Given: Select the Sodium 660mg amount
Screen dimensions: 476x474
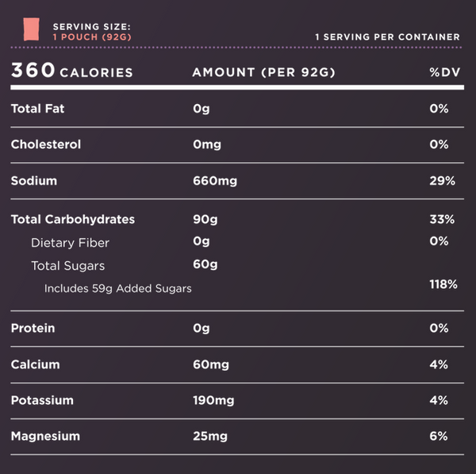Looking at the screenshot, I should click(x=215, y=181).
